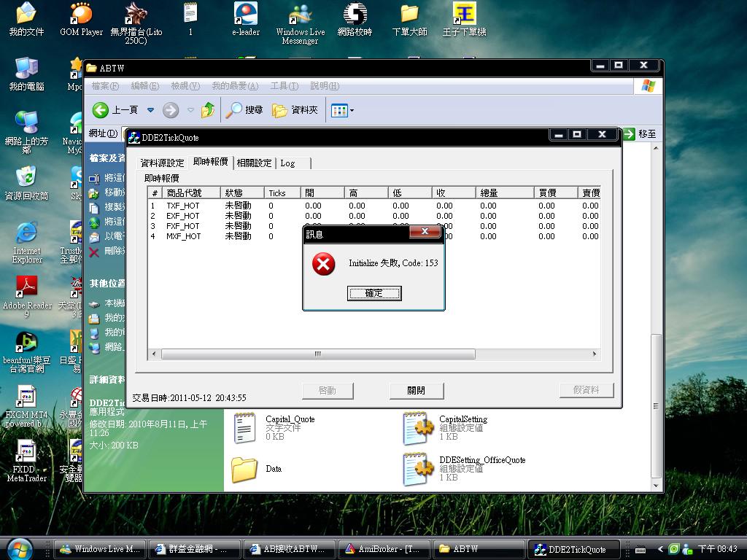This screenshot has height=560, width=747.
Task: Select MXF_HOT row in quote table
Action: (374, 236)
